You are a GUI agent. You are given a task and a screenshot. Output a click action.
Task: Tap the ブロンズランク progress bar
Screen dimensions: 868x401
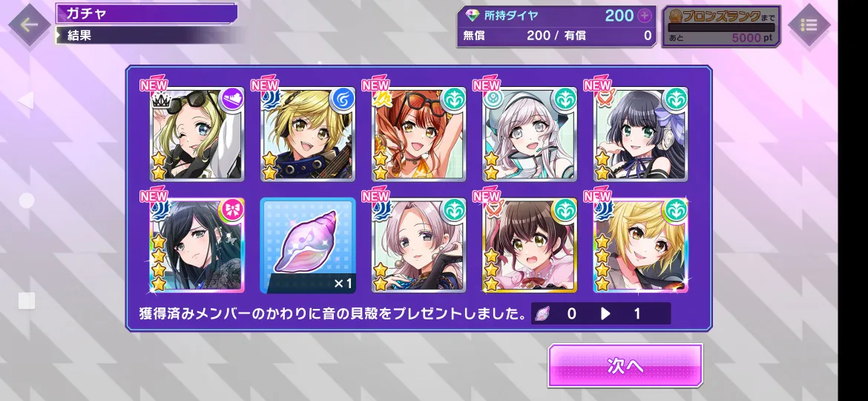(721, 27)
